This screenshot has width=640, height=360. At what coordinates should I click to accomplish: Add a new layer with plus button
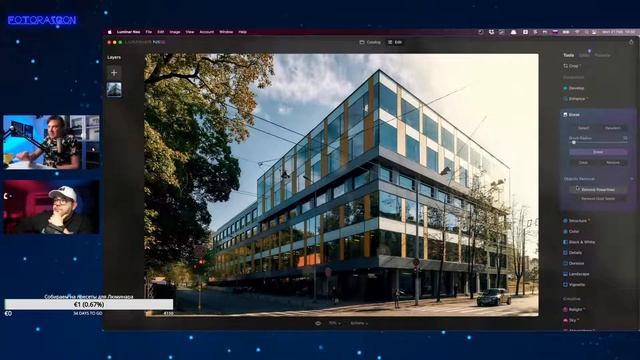coord(114,73)
